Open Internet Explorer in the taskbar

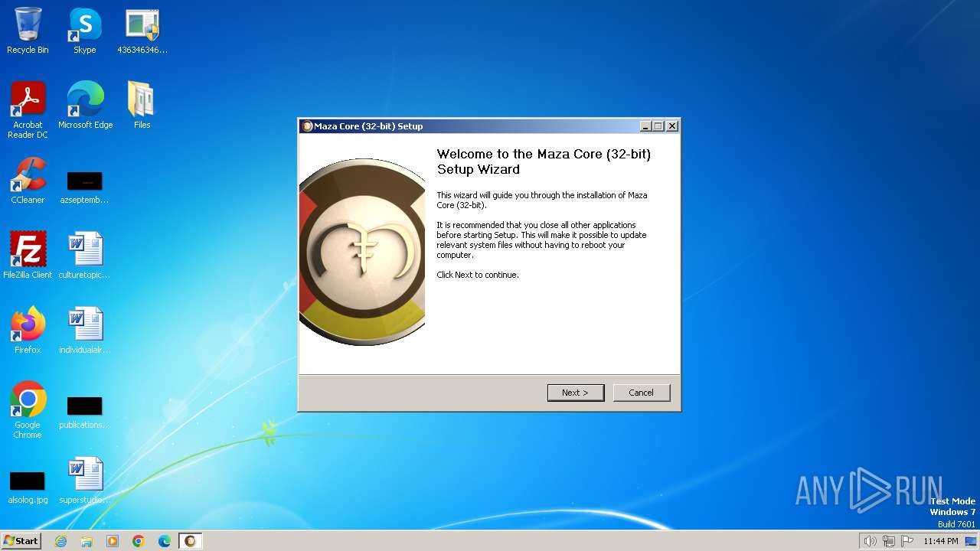pos(60,541)
